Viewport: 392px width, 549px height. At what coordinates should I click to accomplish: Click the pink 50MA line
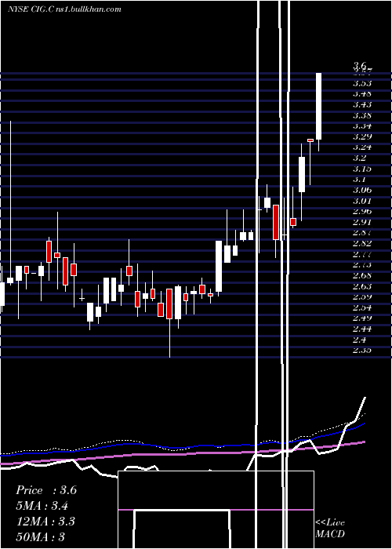[183, 454]
